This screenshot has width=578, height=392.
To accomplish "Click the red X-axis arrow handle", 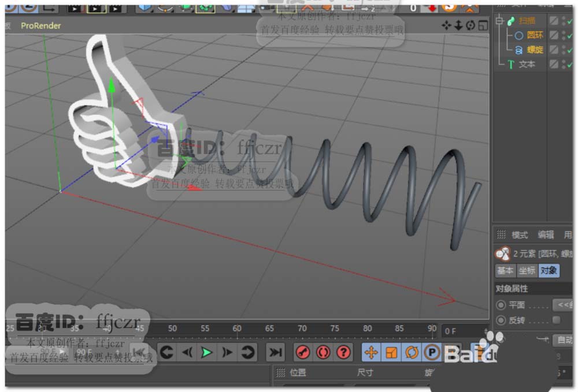I will click(194, 188).
